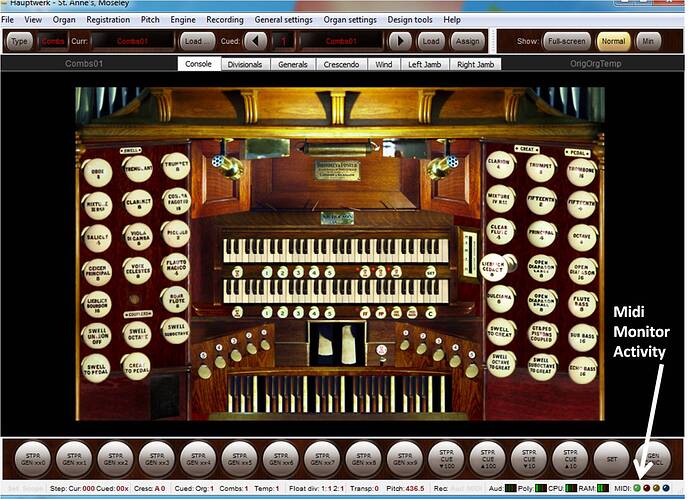Click the Aud level meter in status bar

(510, 488)
